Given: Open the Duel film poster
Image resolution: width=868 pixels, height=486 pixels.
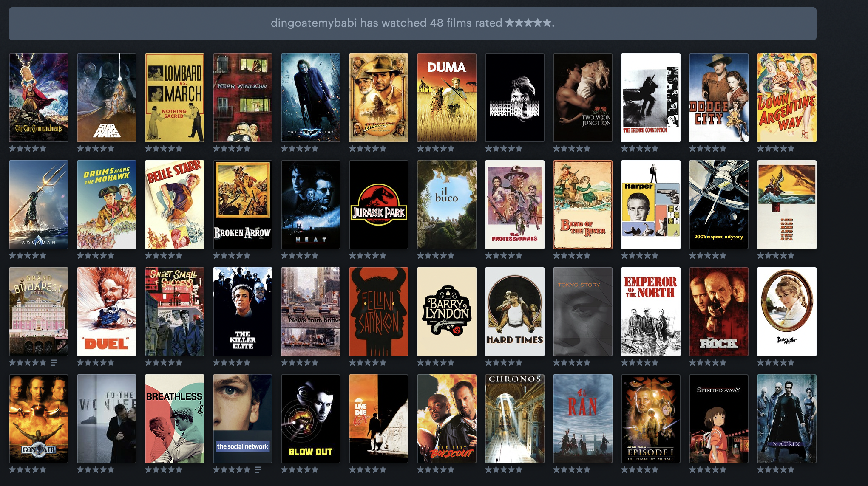Looking at the screenshot, I should point(107,312).
